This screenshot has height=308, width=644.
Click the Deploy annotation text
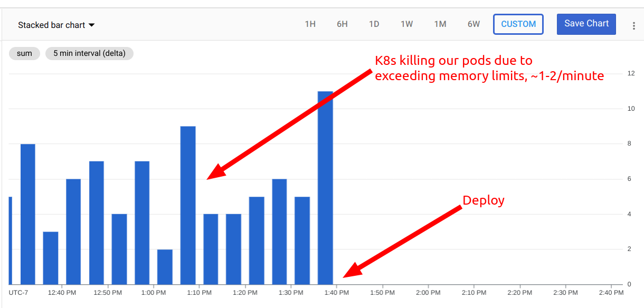pyautogui.click(x=483, y=200)
